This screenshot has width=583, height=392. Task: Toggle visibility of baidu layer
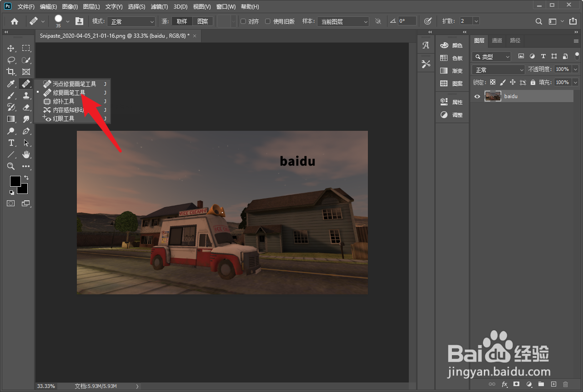[x=477, y=96]
